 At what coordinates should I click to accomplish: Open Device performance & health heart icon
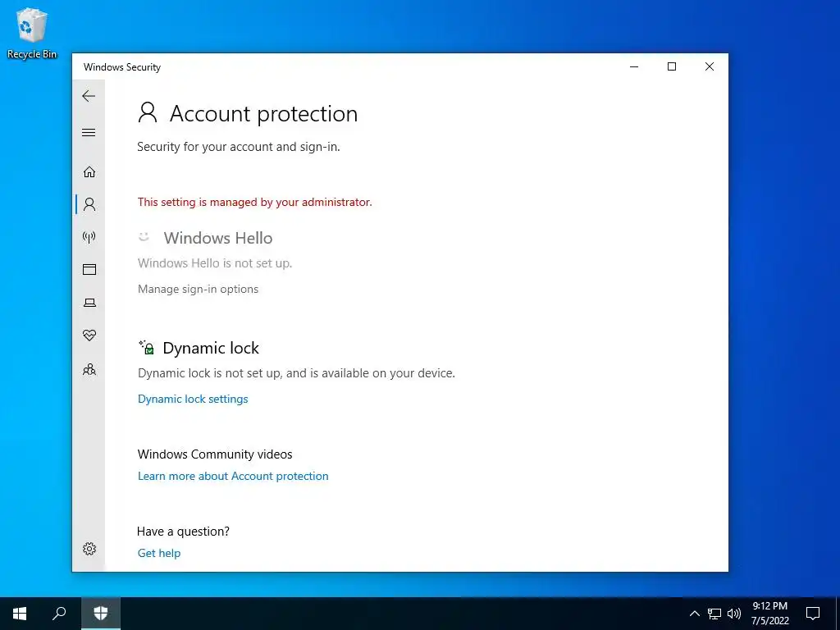coord(89,336)
